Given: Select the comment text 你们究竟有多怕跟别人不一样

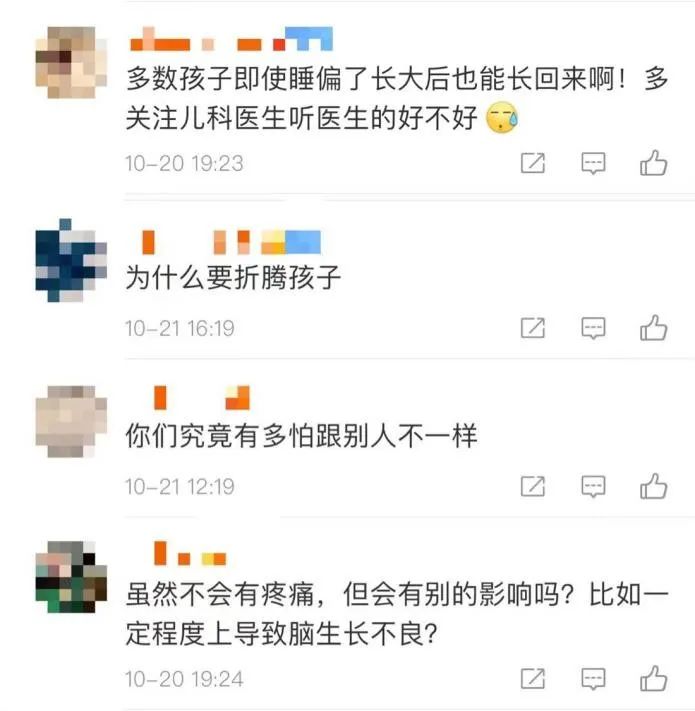Looking at the screenshot, I should click(301, 436).
